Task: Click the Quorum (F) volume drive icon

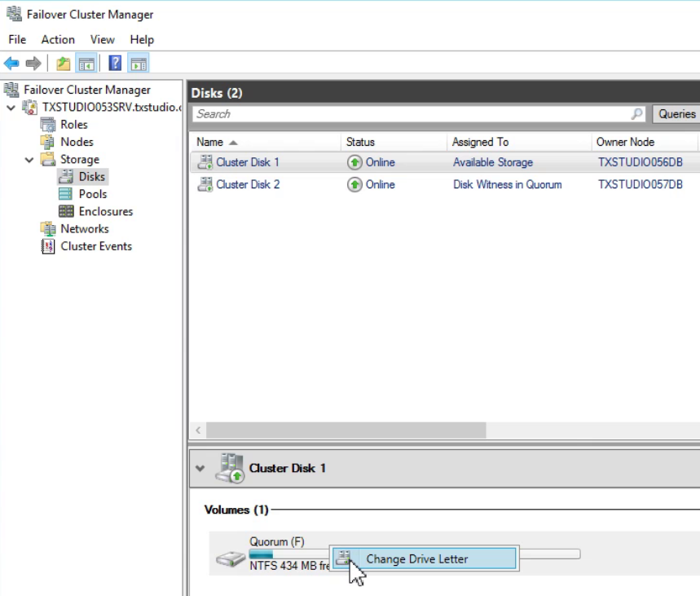Action: pyautogui.click(x=231, y=558)
